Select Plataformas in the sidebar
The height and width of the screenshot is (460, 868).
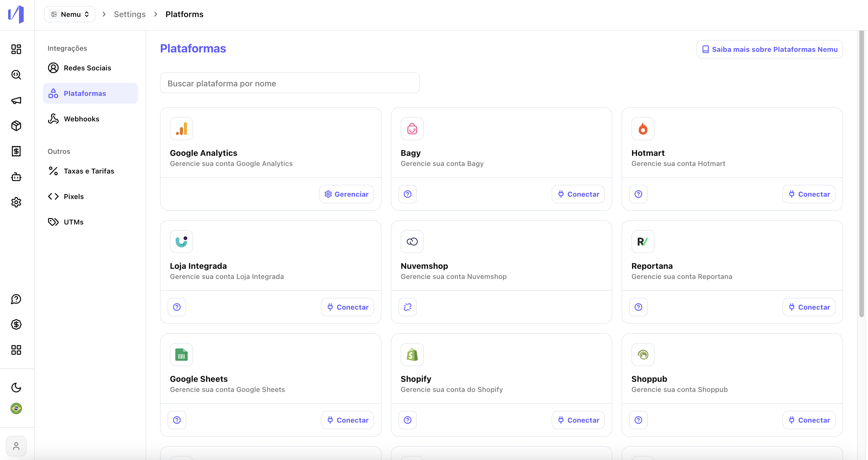pyautogui.click(x=90, y=93)
